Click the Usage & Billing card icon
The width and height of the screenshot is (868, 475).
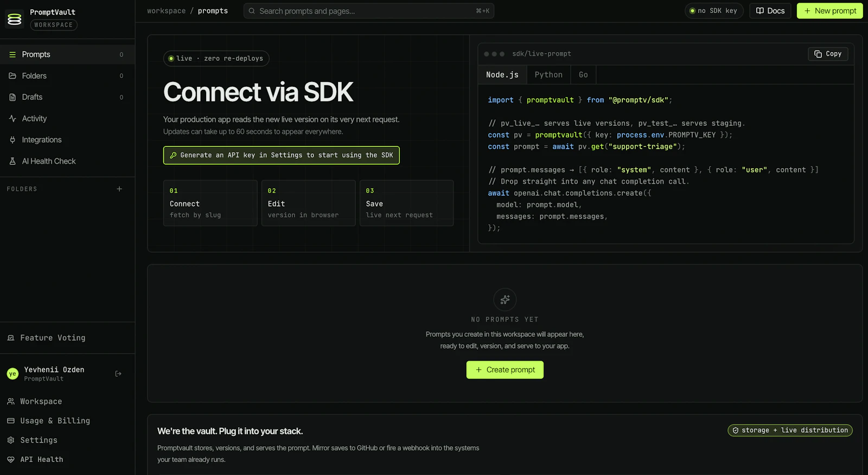click(11, 421)
